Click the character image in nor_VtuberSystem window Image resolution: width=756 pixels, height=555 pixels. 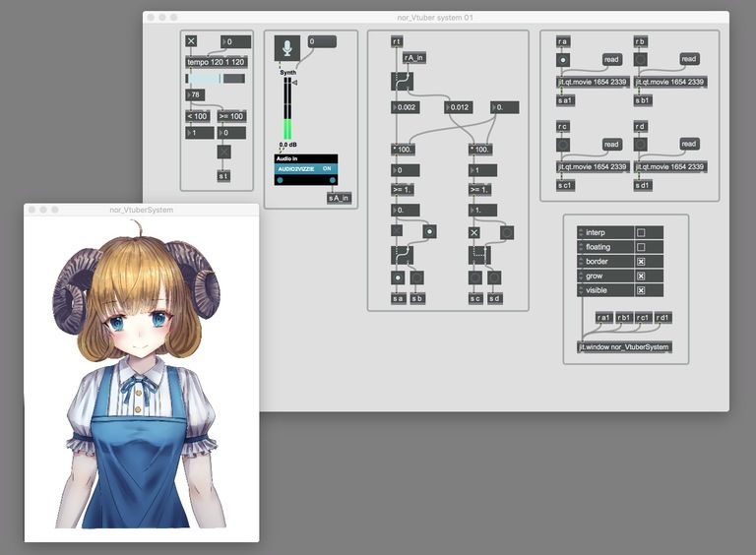coord(139,376)
